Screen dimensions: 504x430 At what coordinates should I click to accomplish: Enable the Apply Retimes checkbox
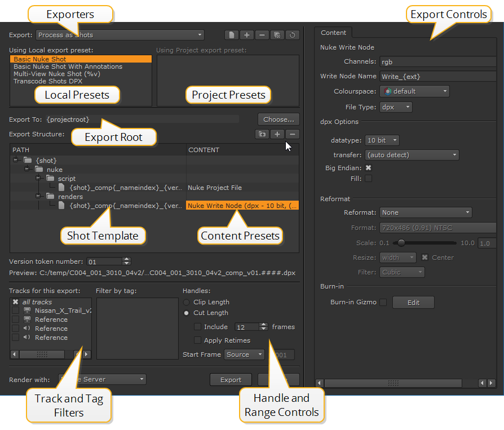[x=197, y=340]
